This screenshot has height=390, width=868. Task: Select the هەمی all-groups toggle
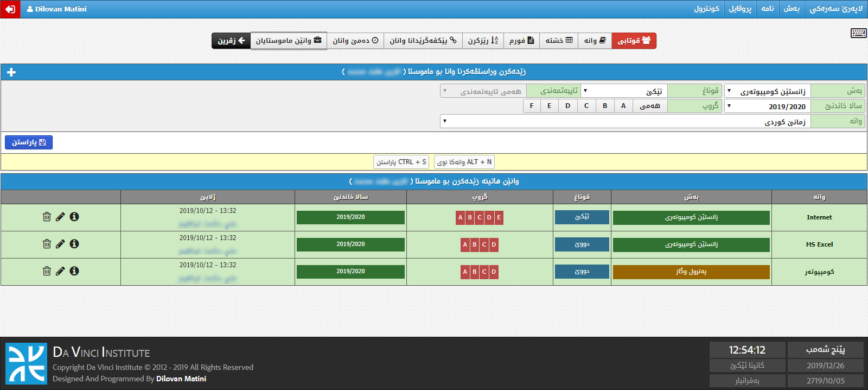[x=650, y=106]
